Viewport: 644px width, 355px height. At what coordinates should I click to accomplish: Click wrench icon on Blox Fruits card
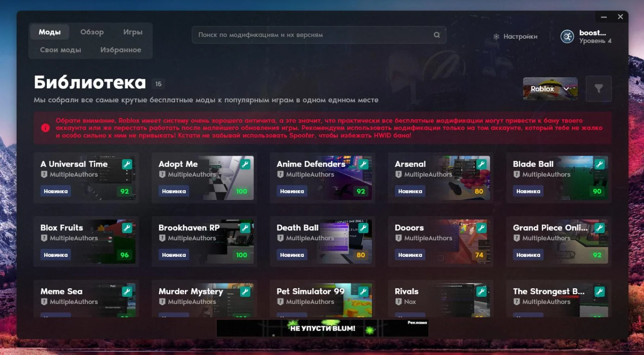[127, 228]
